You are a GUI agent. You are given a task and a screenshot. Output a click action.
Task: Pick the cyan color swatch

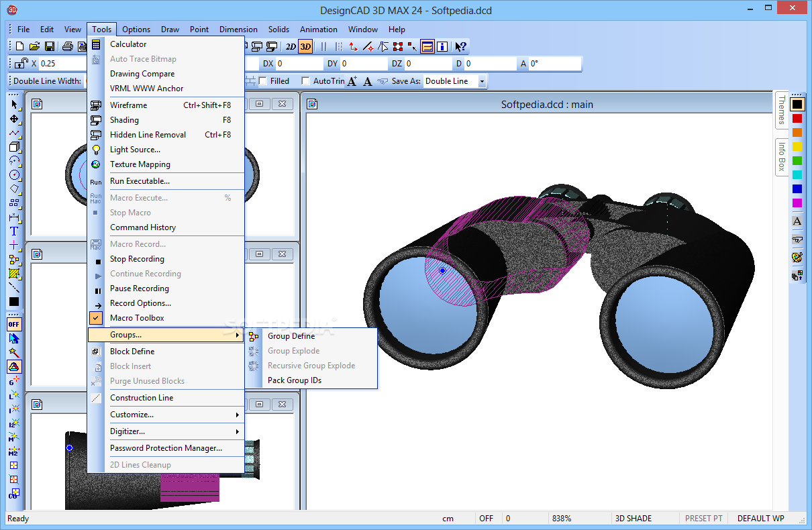coord(797,174)
